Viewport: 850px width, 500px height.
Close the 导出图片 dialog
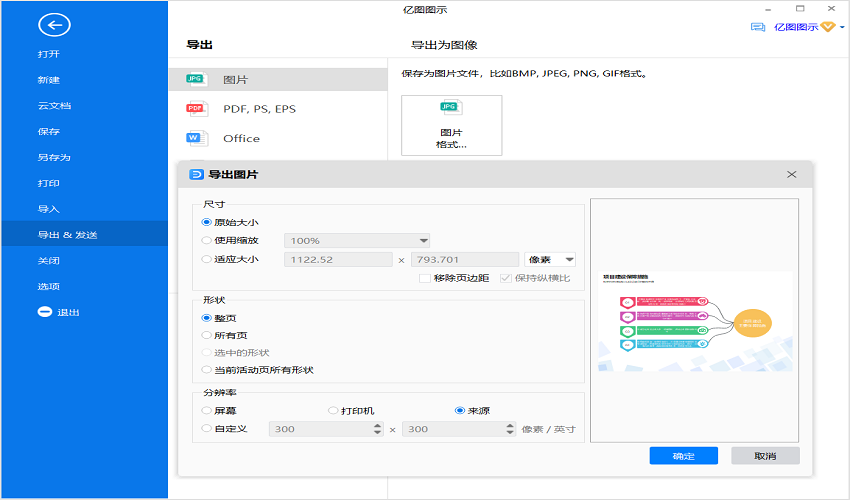[x=791, y=174]
